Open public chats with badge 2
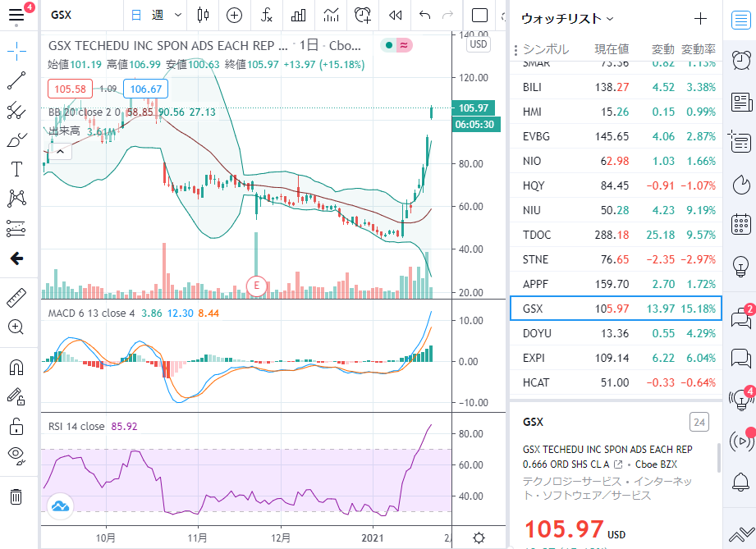Viewport: 756px width, 549px height. click(740, 318)
